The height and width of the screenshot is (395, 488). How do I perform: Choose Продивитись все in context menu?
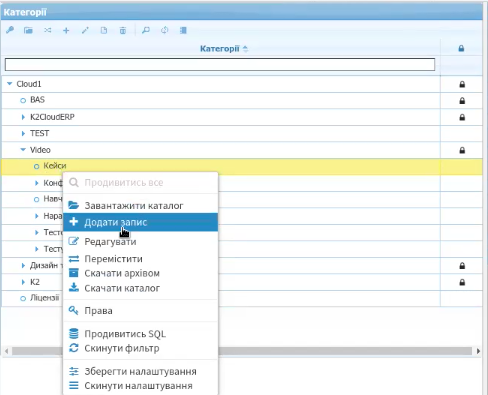(x=140, y=183)
